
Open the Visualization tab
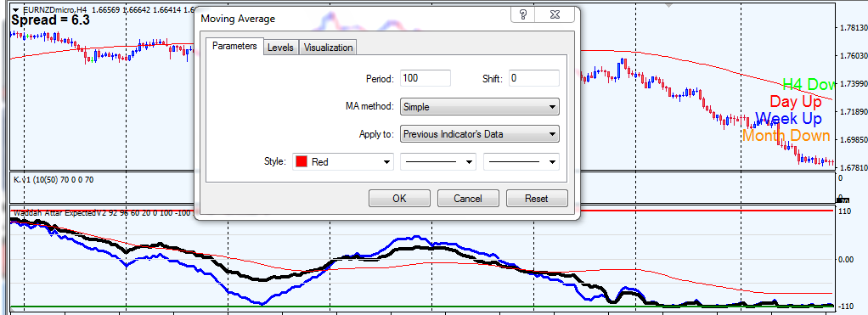329,48
